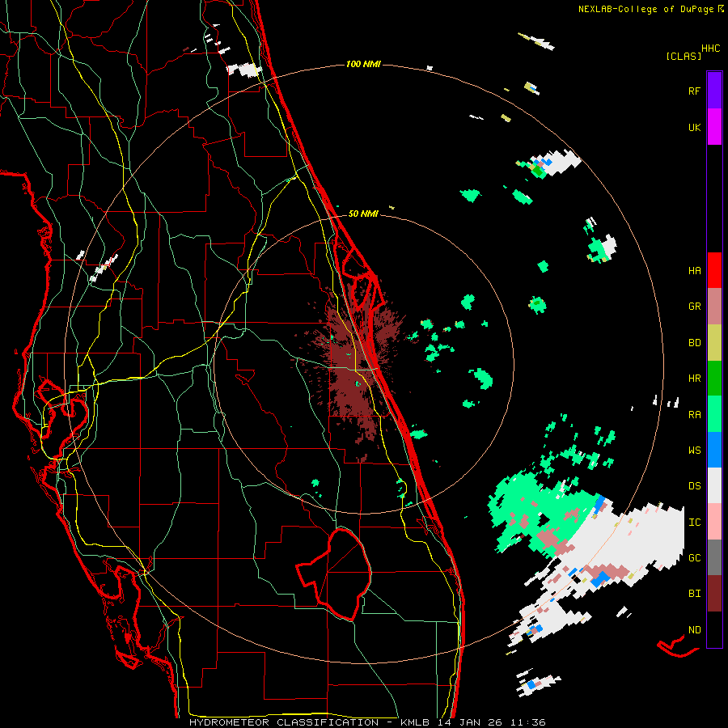Click the "NEXLAB-College of DuPage" credit text
The height and width of the screenshot is (728, 728).
point(645,9)
